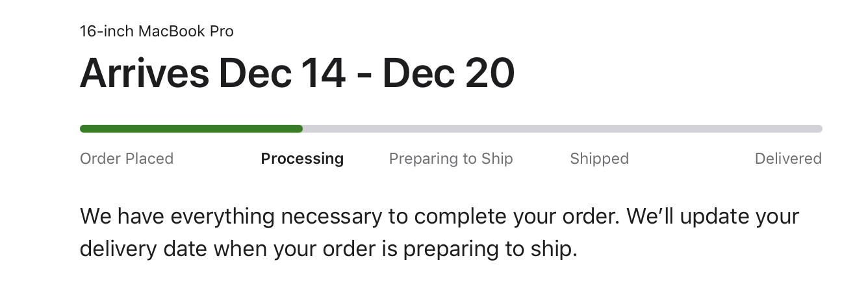Image resolution: width=868 pixels, height=299 pixels.
Task: Jump to the "Delivered" status step
Action: 788,159
